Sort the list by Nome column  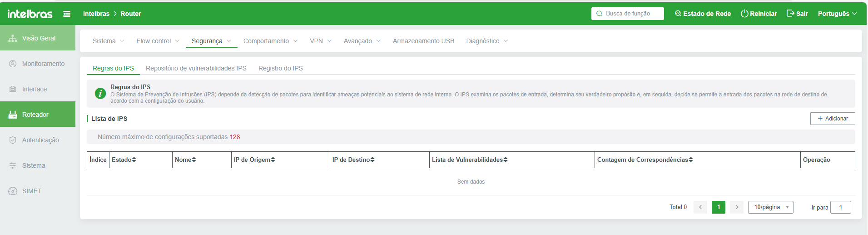coord(194,160)
